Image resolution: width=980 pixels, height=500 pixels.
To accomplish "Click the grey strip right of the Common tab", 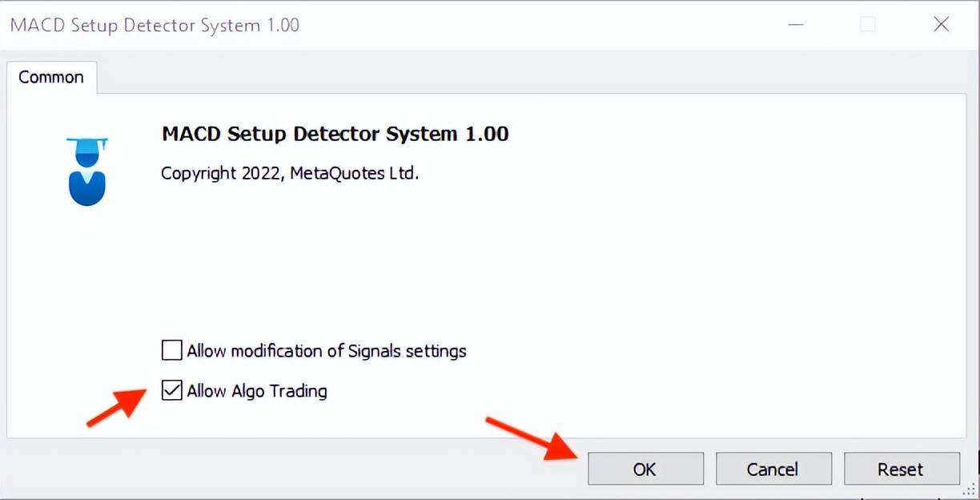I will pyautogui.click(x=534, y=77).
